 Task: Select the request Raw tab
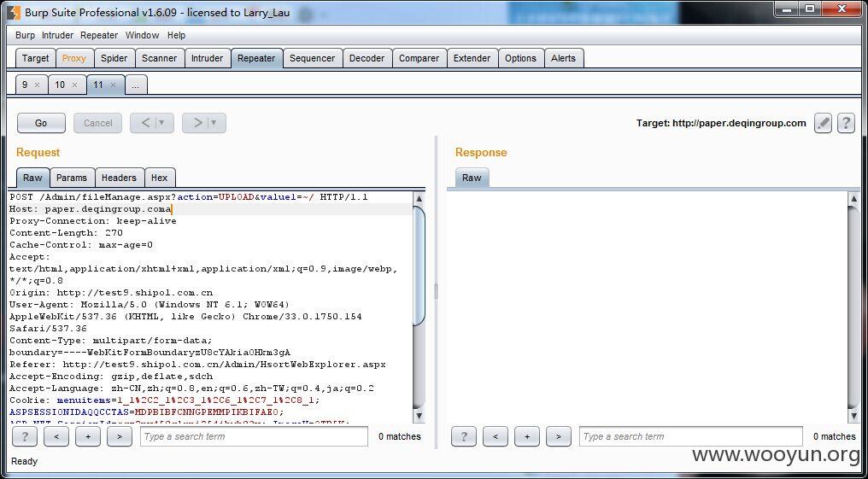click(x=32, y=178)
